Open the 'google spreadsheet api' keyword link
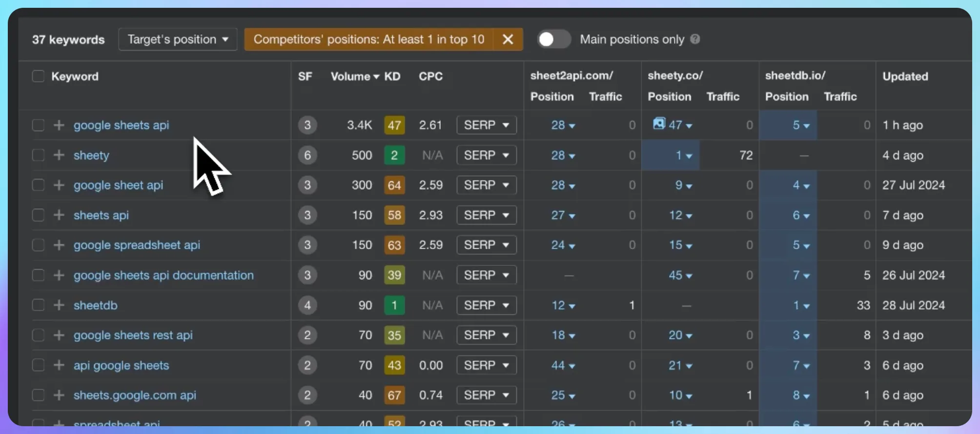This screenshot has width=980, height=434. coord(137,245)
